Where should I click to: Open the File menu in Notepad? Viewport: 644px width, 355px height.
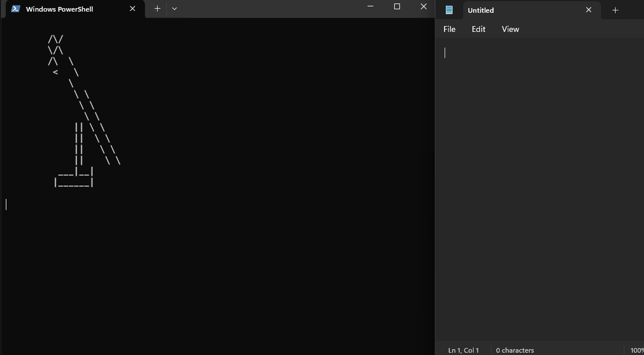449,29
